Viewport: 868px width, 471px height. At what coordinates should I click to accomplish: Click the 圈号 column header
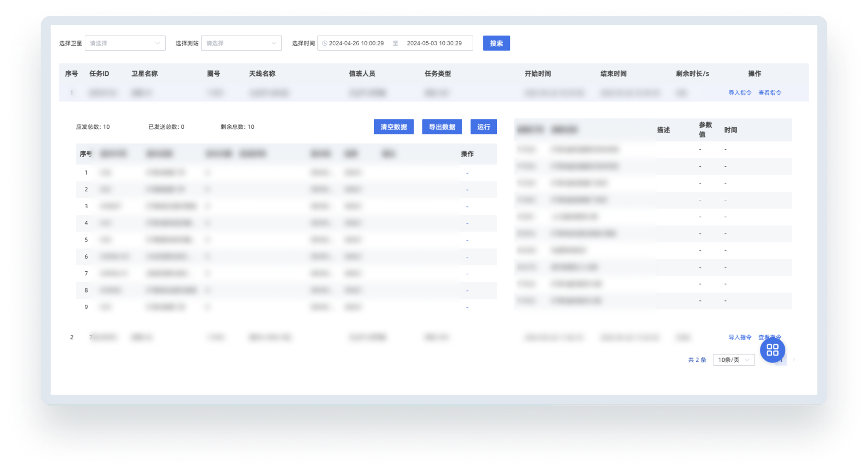(x=213, y=73)
